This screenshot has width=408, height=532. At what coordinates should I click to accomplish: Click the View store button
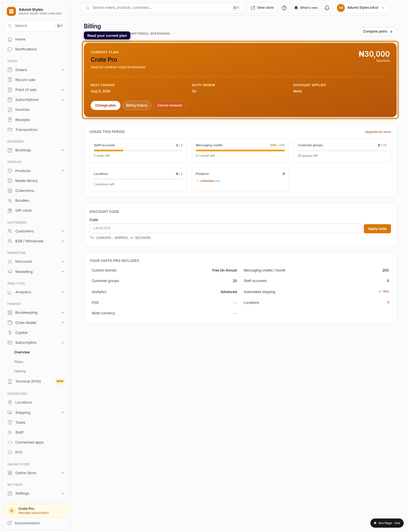[x=262, y=8]
